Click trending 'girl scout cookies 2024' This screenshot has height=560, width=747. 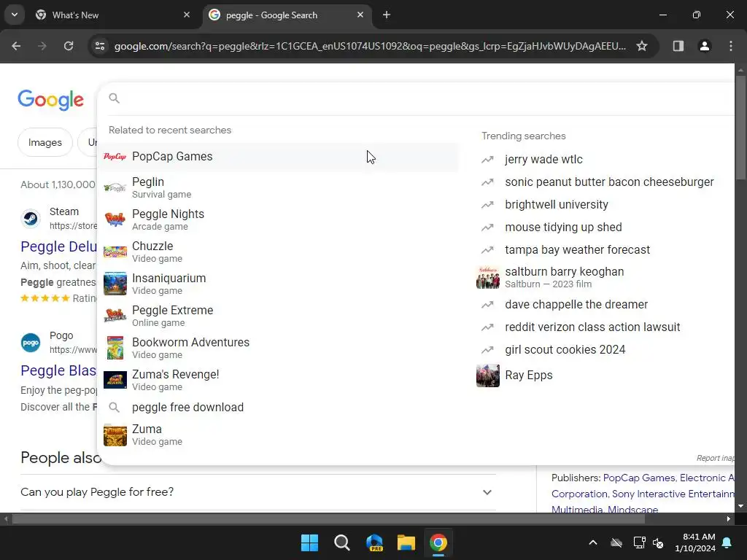[x=565, y=349]
